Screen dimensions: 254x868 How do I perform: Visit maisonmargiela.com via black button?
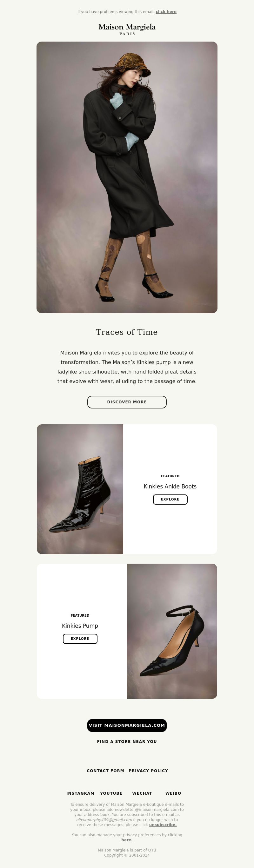tap(127, 726)
